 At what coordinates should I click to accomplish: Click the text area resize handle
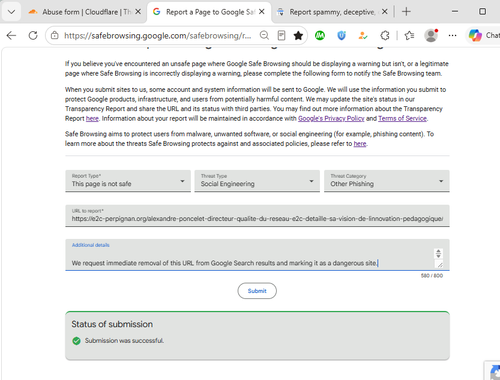[x=440, y=265]
